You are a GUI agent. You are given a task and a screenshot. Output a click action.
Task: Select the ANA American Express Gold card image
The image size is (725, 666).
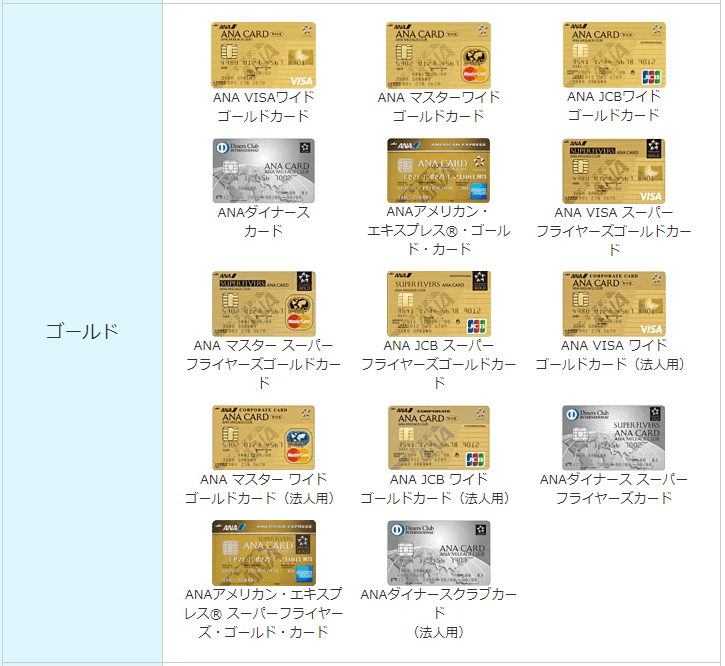438,171
